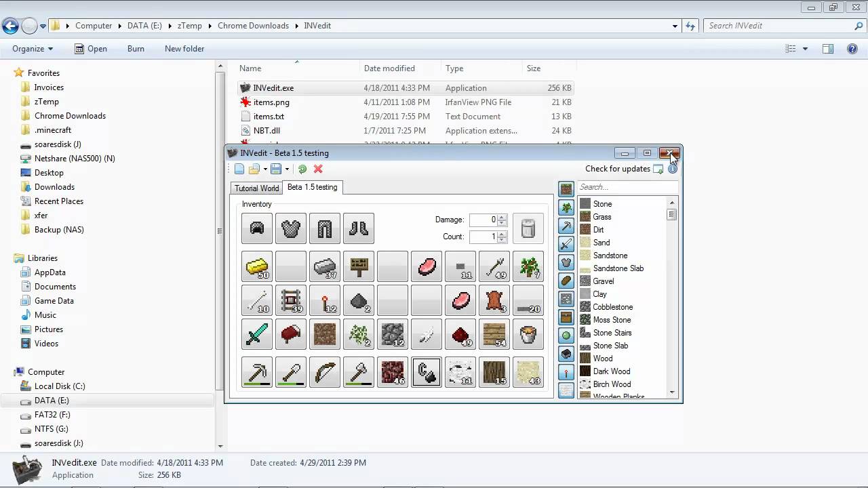
Task: Click the New inventory toolbar icon
Action: point(239,169)
